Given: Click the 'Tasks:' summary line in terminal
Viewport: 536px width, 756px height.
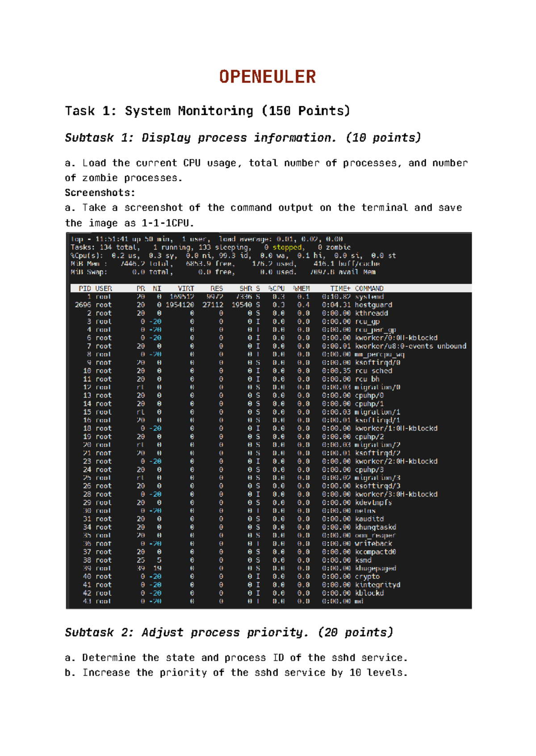Looking at the screenshot, I should tap(210, 247).
